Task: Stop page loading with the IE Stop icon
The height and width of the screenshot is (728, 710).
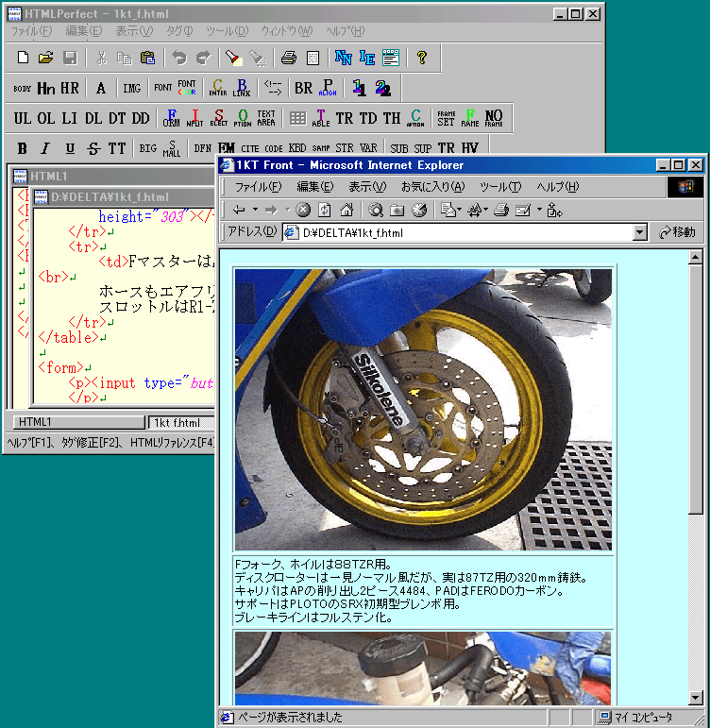Action: click(303, 210)
